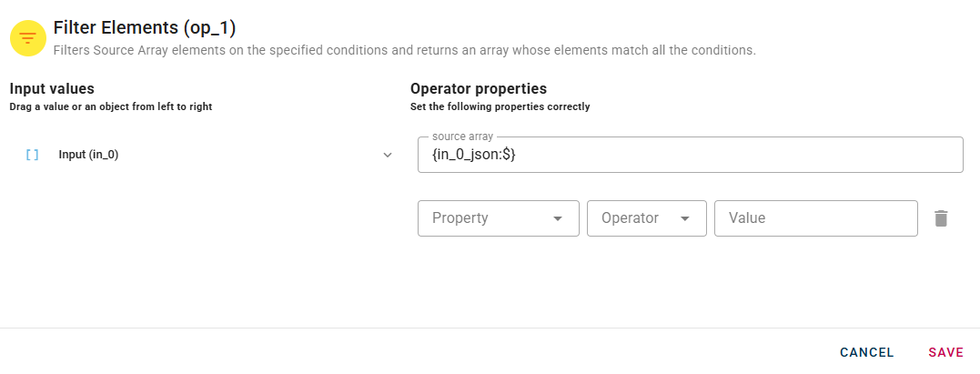Screen dimensions: 980x374
Task: Click the yellow filter icon
Action: tap(28, 38)
